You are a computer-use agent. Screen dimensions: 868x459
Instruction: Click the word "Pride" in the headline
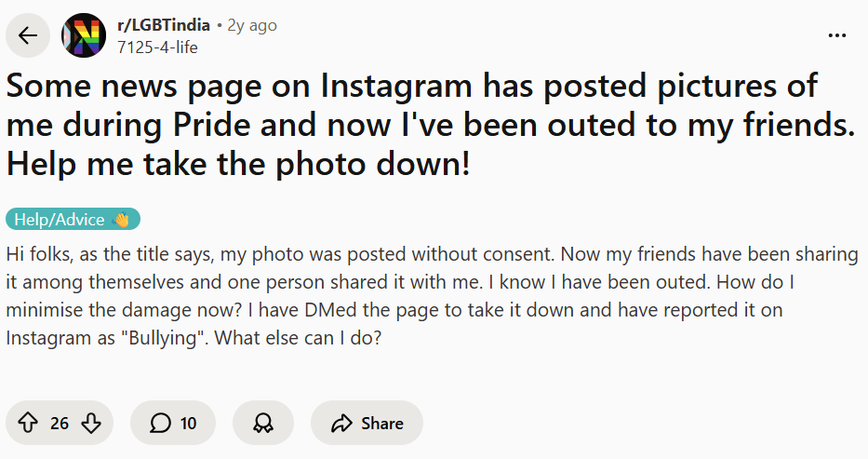[211, 125]
